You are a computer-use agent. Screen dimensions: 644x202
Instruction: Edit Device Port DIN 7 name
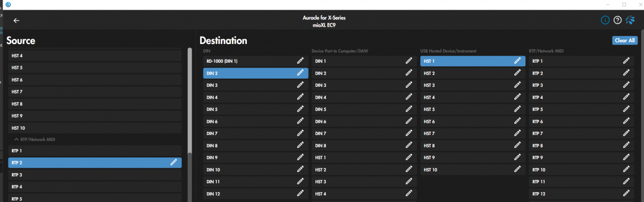tap(409, 133)
